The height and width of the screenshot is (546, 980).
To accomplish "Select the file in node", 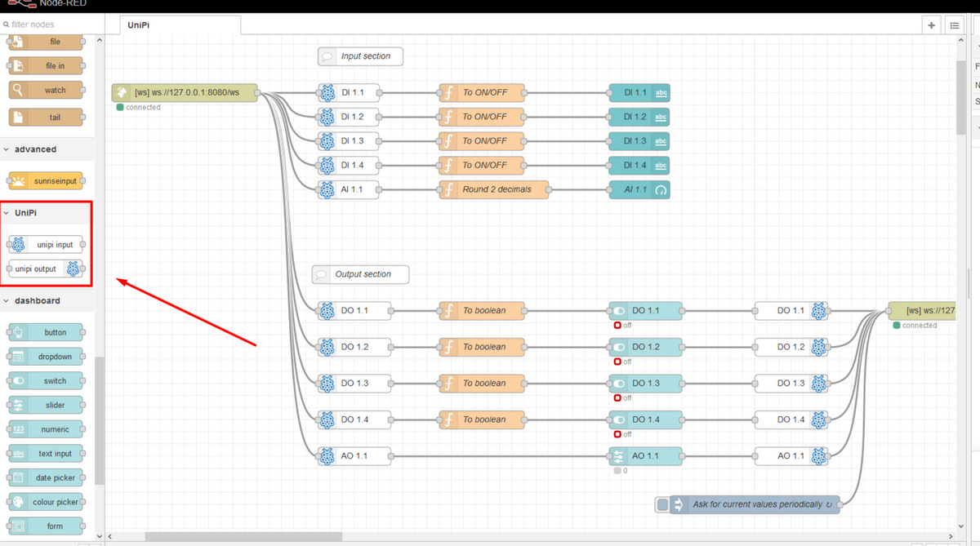I will click(46, 66).
